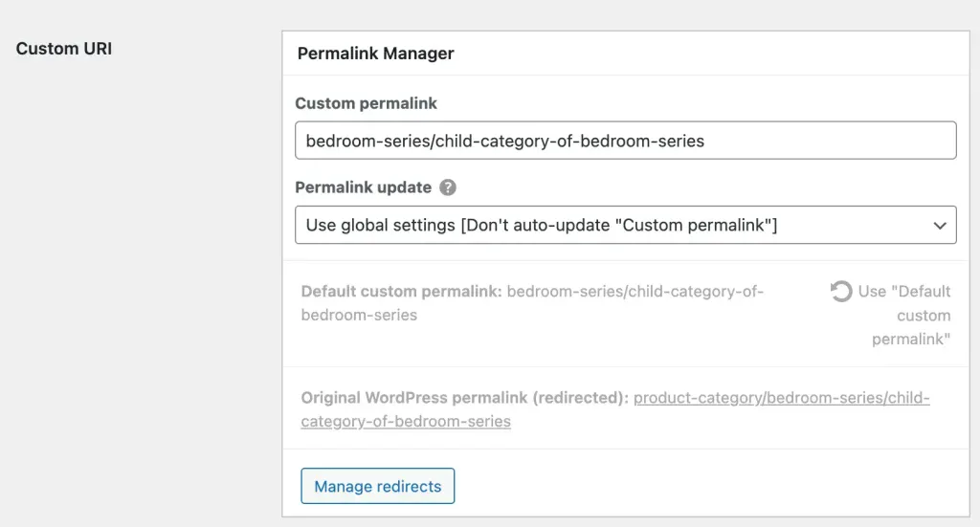Click the "Permalink update" label text
This screenshot has width=980, height=527.
(364, 187)
